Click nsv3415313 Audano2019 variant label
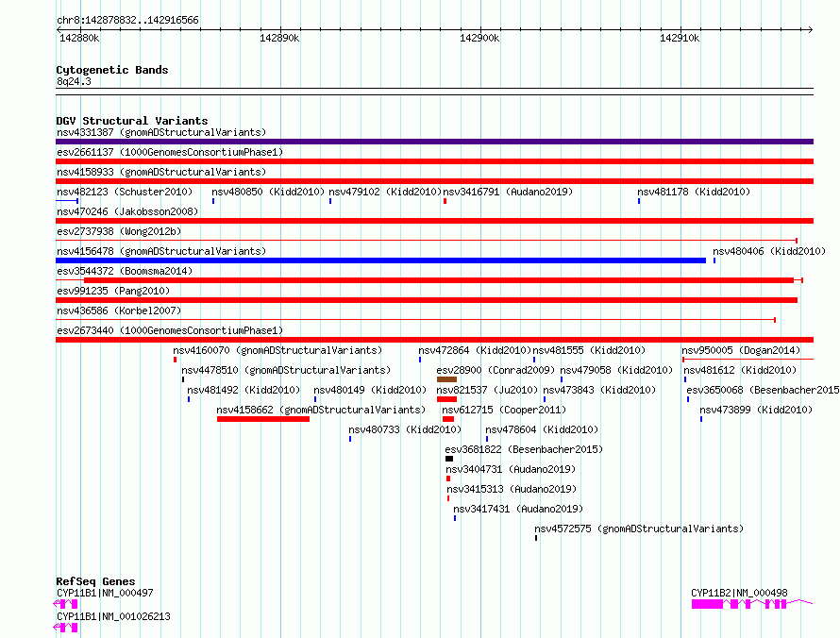840x638 pixels. (512, 489)
